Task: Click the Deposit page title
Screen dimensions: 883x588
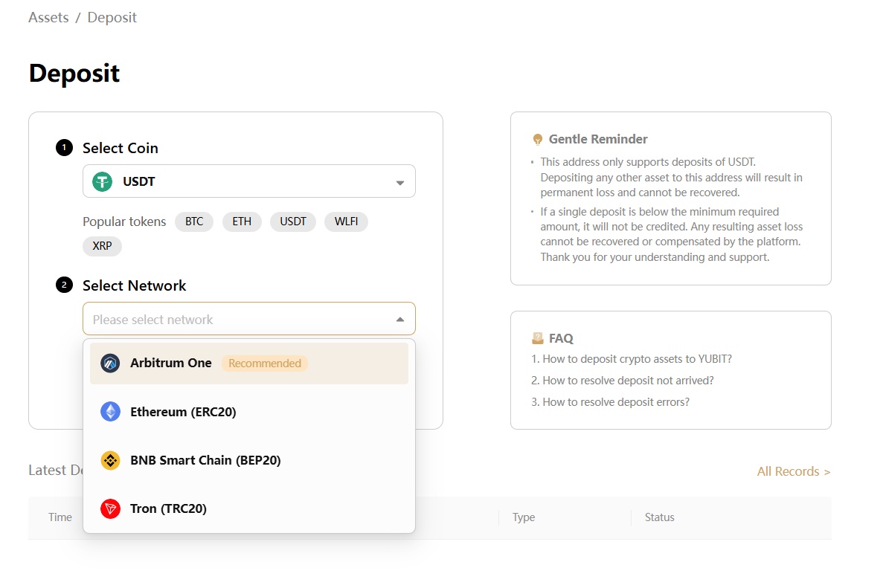Action: coord(74,73)
